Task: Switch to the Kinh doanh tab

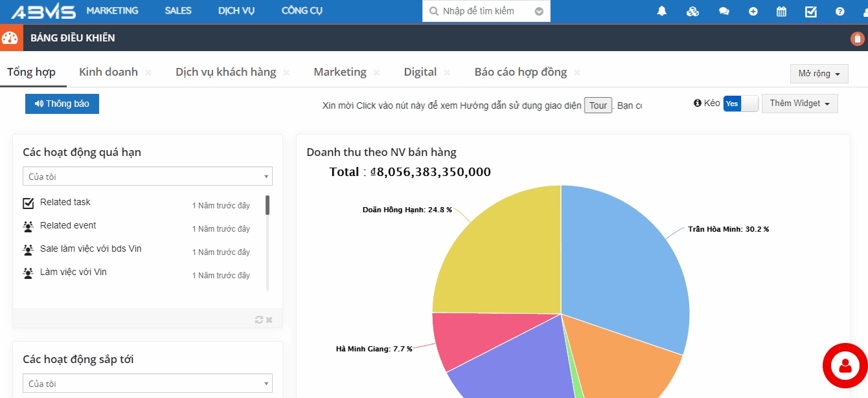Action: (108, 72)
